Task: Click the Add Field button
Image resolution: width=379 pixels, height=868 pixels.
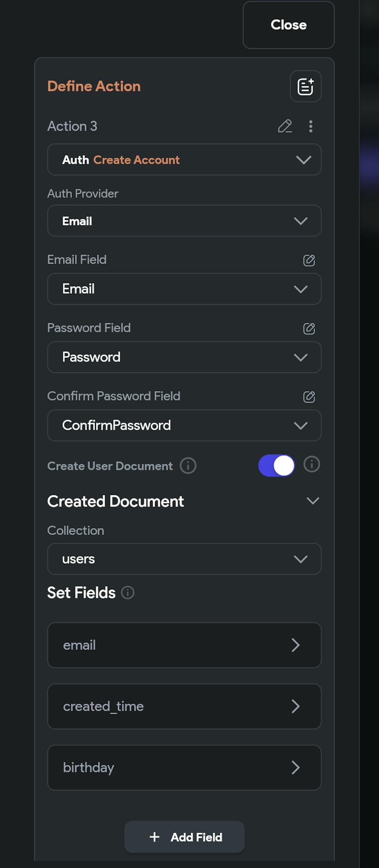Action: pyautogui.click(x=185, y=837)
